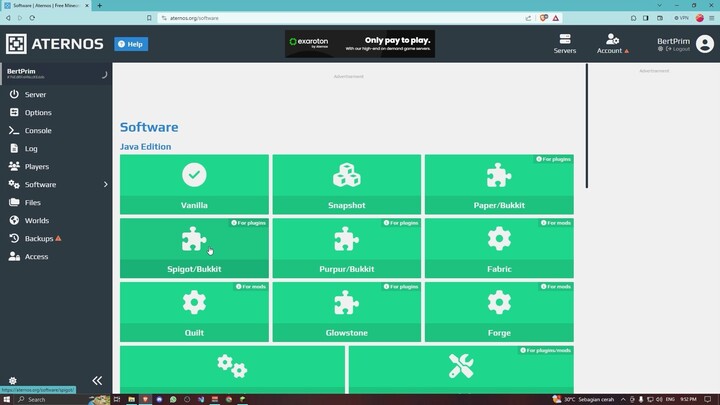720x405 pixels.
Task: Open the Servers header icon
Action: click(x=565, y=44)
